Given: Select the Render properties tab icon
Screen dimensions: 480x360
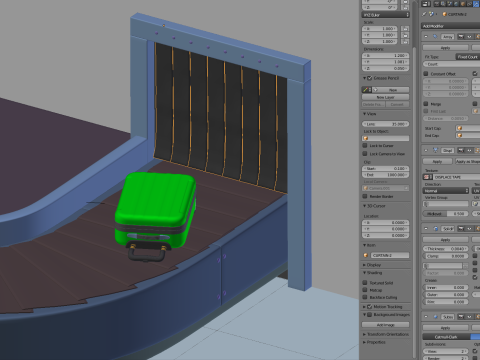Looking at the screenshot, I should [x=436, y=4].
